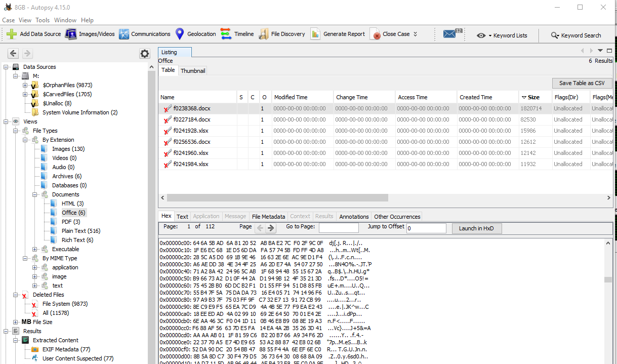The height and width of the screenshot is (364, 617).
Task: Expand the Executable node
Action: point(35,249)
